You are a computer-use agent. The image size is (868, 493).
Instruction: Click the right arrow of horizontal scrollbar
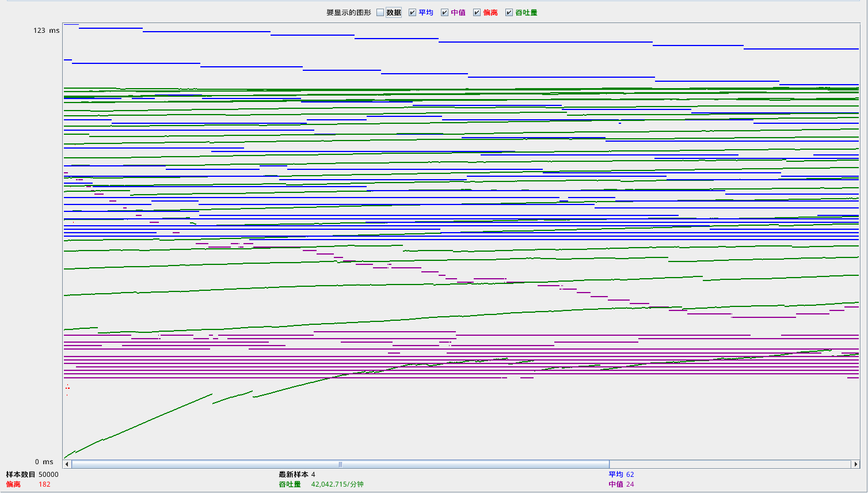click(x=855, y=464)
